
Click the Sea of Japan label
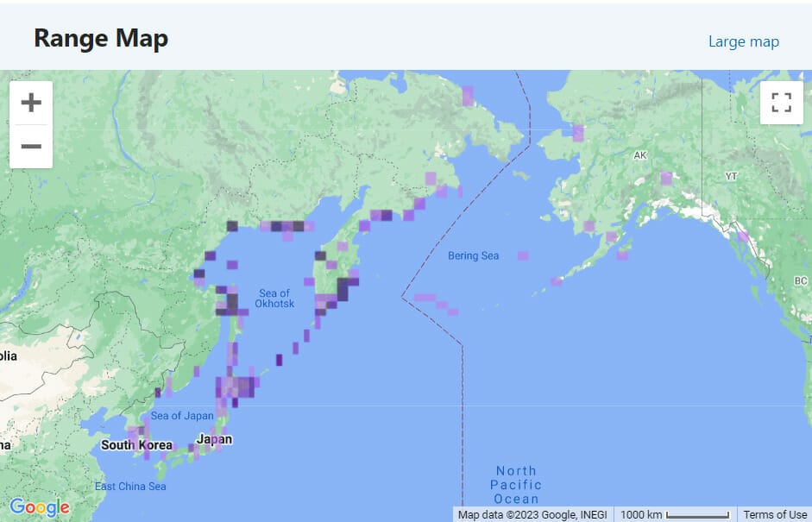point(182,415)
